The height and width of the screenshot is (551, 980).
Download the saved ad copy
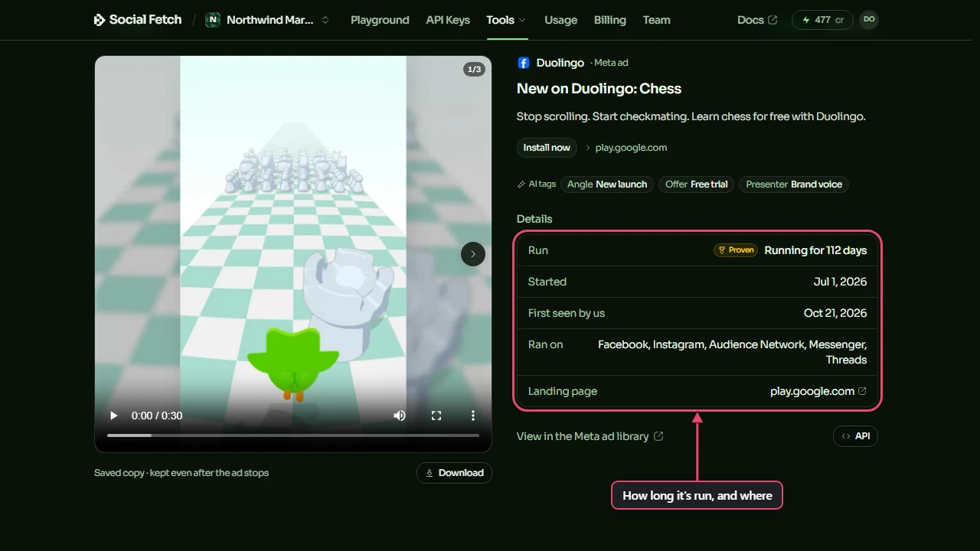[x=454, y=473]
